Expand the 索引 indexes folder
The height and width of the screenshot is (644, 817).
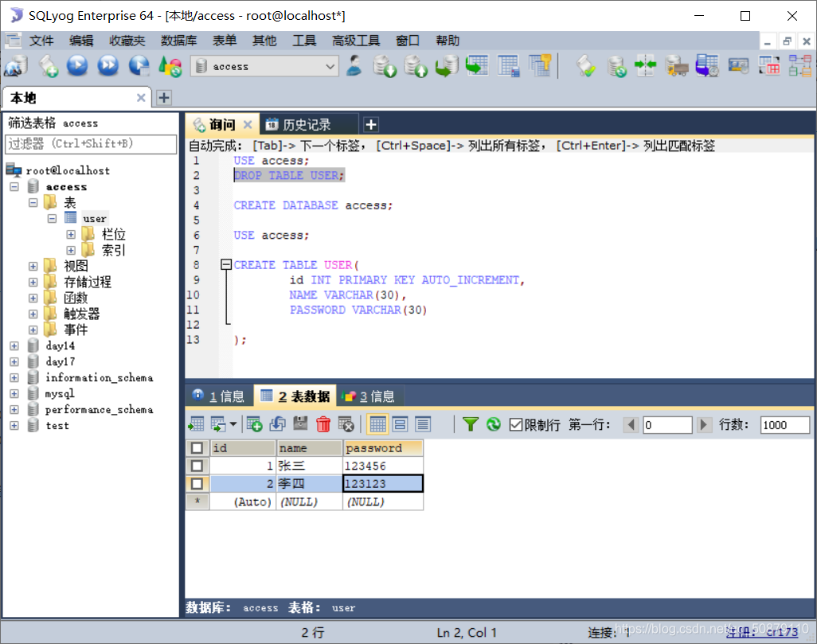click(71, 250)
